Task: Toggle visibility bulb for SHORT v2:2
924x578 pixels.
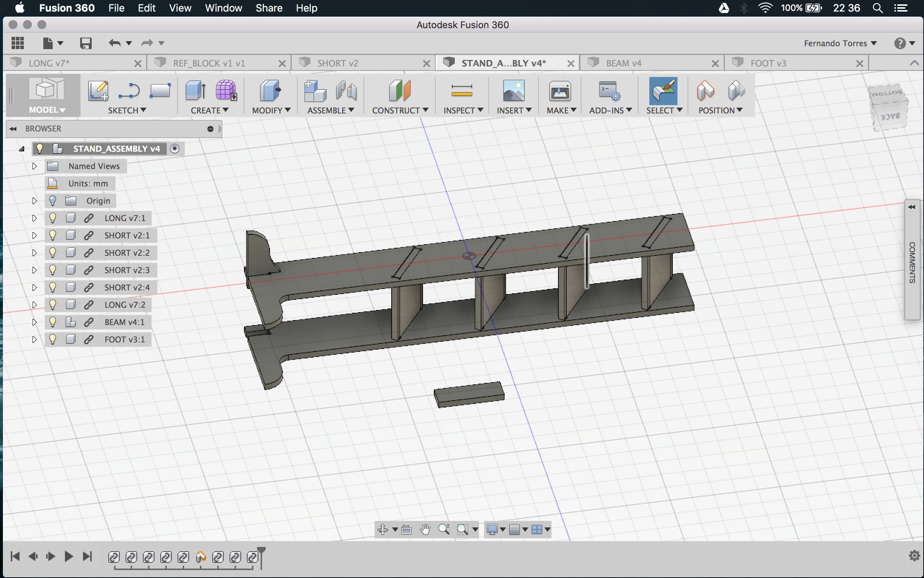Action: [x=53, y=253]
